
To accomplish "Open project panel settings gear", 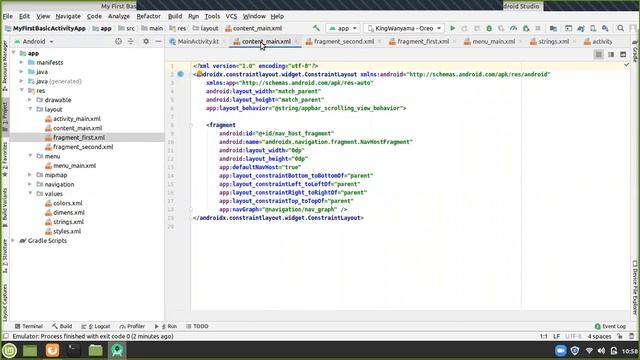I will [x=146, y=41].
